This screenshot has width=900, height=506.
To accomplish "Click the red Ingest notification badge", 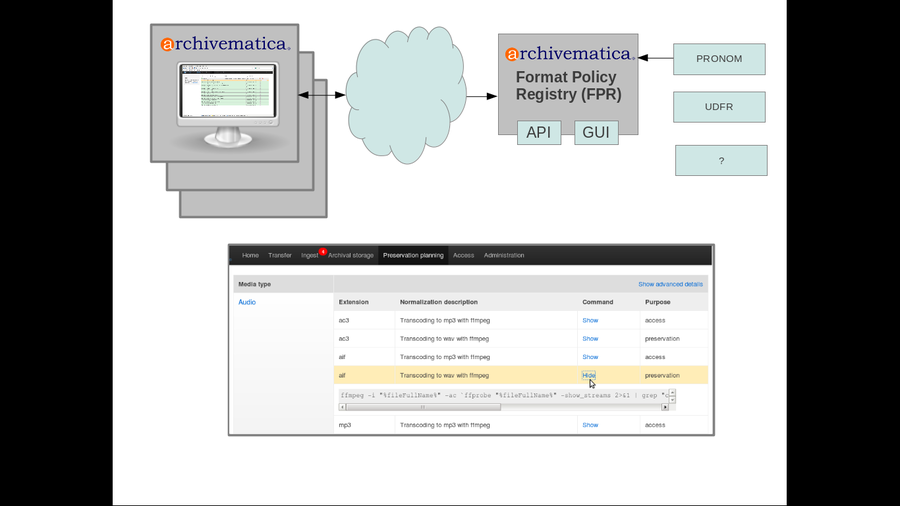I will pyautogui.click(x=323, y=251).
